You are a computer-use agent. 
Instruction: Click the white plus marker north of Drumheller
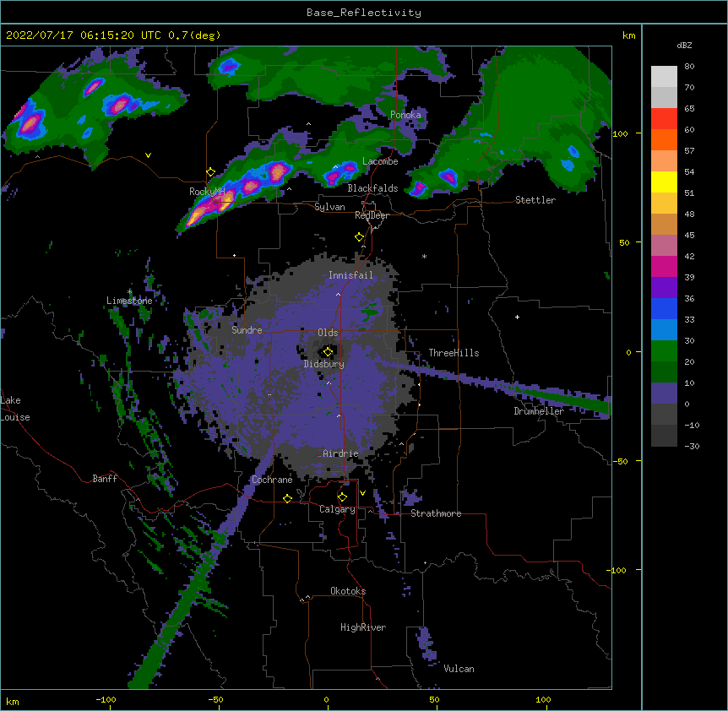tap(517, 317)
